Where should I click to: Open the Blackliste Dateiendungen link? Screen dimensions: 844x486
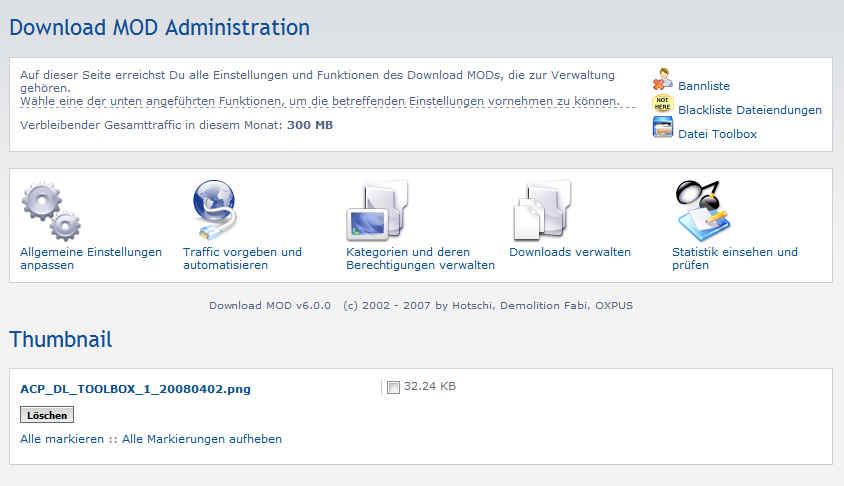(749, 110)
